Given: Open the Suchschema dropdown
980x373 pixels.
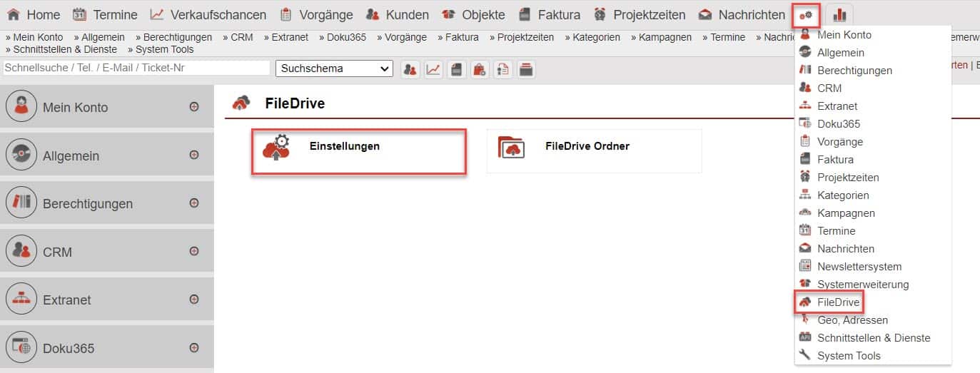Looking at the screenshot, I should tap(334, 68).
